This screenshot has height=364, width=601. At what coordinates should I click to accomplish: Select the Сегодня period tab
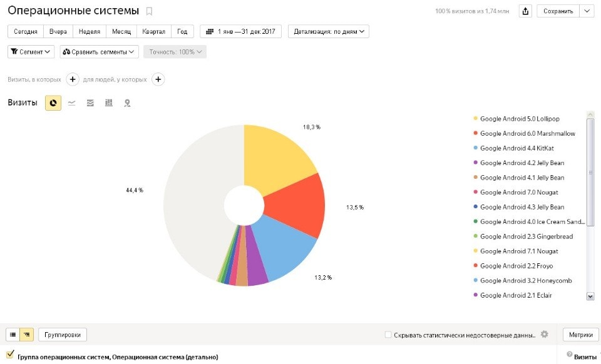click(x=26, y=31)
